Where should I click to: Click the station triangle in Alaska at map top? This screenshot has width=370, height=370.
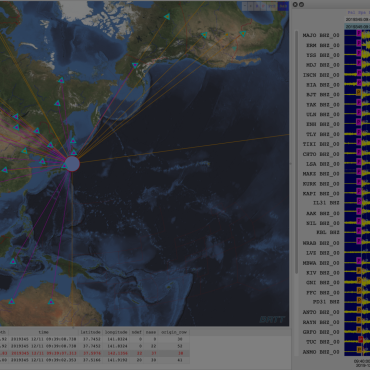[x=167, y=16]
